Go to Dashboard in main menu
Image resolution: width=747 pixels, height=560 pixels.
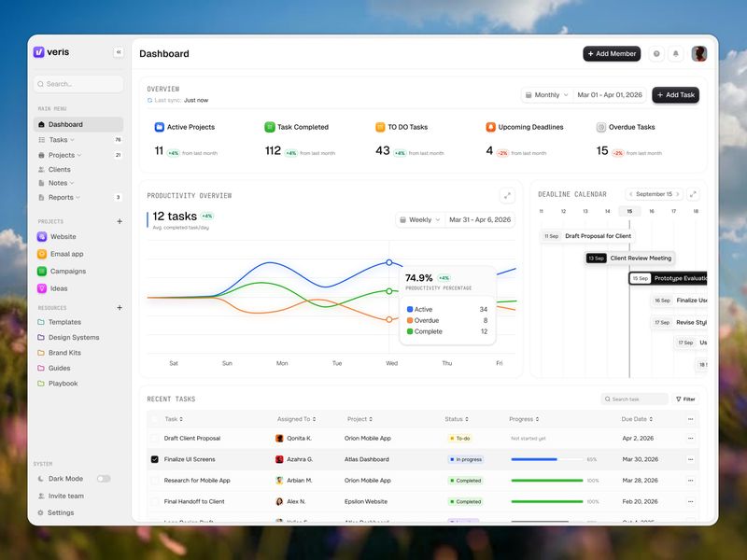(x=78, y=124)
